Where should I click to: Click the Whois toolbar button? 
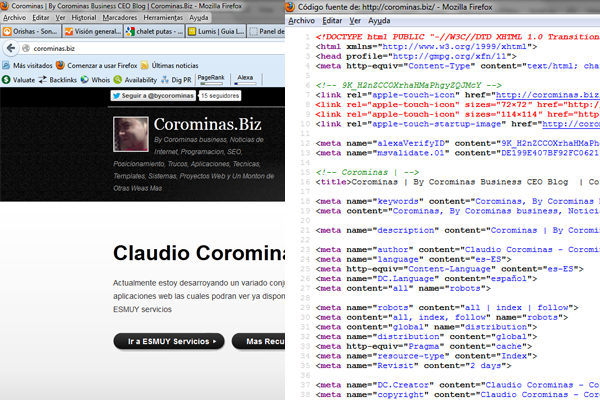(x=95, y=80)
